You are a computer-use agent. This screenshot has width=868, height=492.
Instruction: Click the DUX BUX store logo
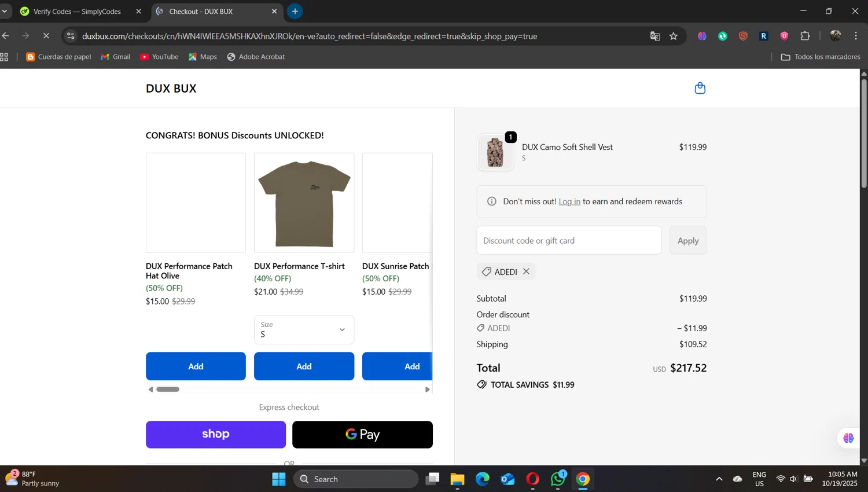(x=171, y=89)
